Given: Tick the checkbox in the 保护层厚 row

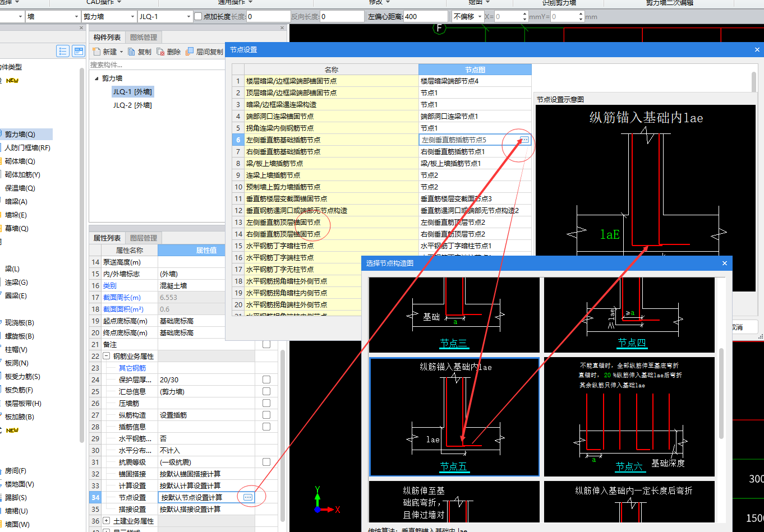Looking at the screenshot, I should [266, 380].
